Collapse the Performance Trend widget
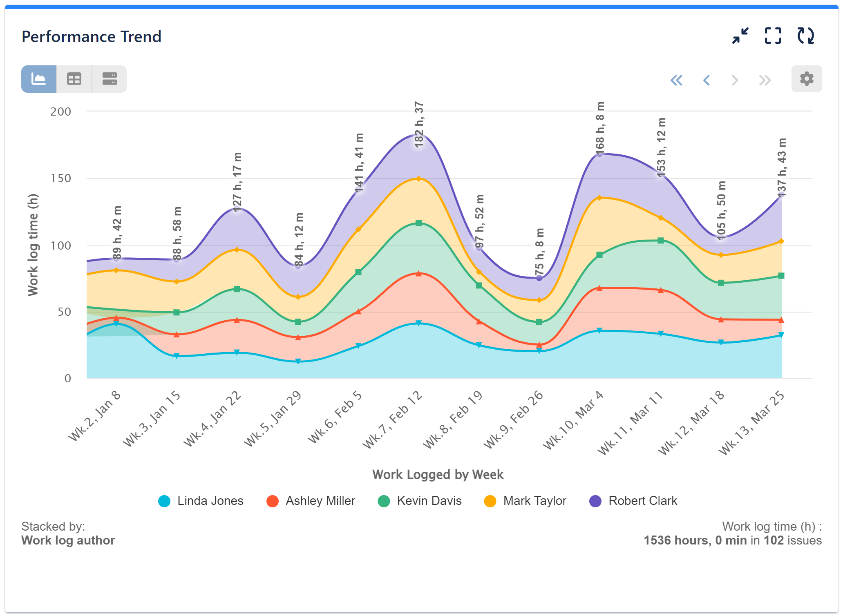This screenshot has width=843, height=616. (x=740, y=36)
